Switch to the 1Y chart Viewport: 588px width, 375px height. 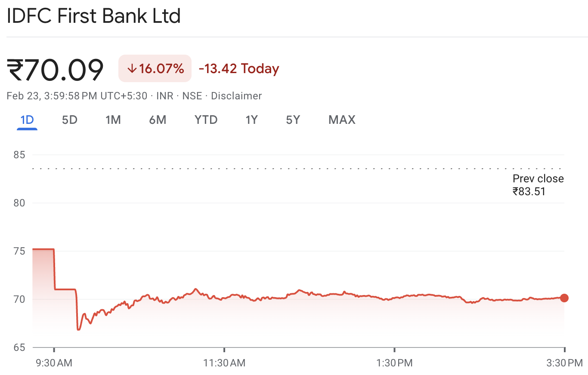pyautogui.click(x=252, y=120)
